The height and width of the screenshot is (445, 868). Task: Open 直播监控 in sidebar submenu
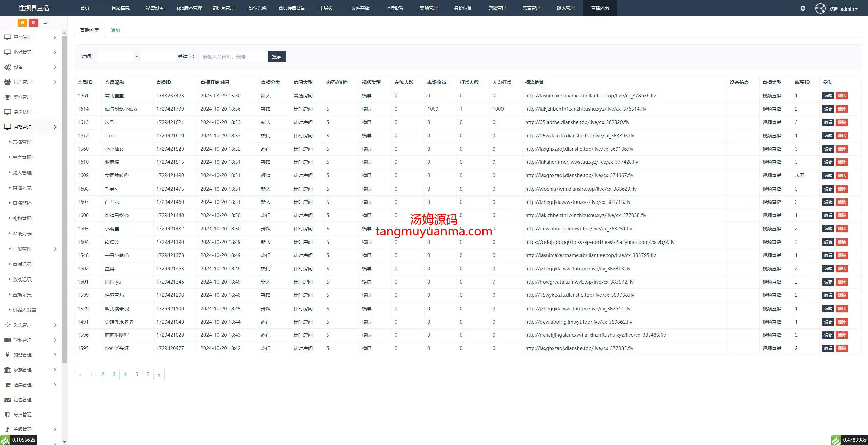tap(22, 203)
